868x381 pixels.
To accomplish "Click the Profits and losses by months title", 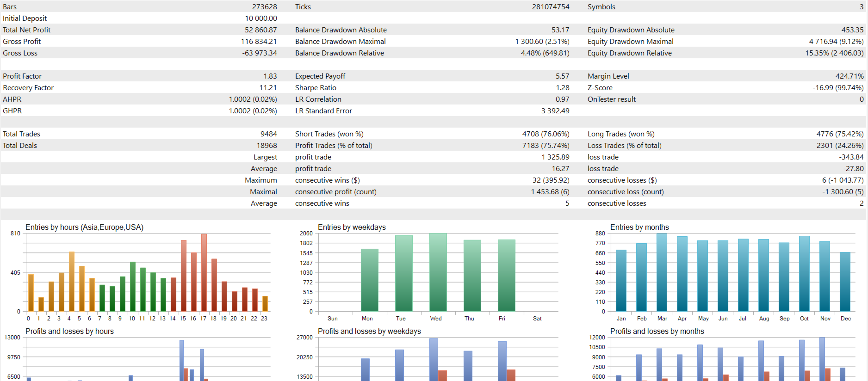I will 657,331.
